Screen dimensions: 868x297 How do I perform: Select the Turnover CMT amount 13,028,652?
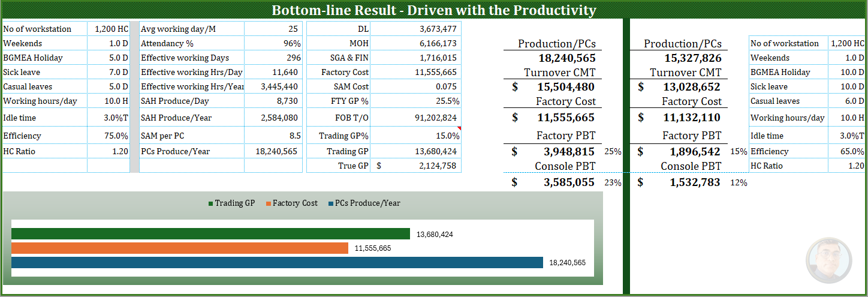pyautogui.click(x=692, y=87)
